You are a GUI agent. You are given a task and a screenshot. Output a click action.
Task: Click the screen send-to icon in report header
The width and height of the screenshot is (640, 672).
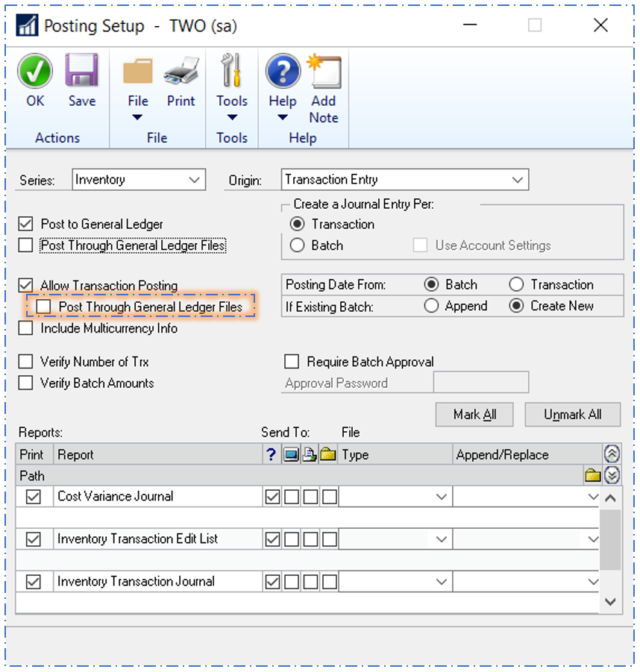(x=291, y=453)
